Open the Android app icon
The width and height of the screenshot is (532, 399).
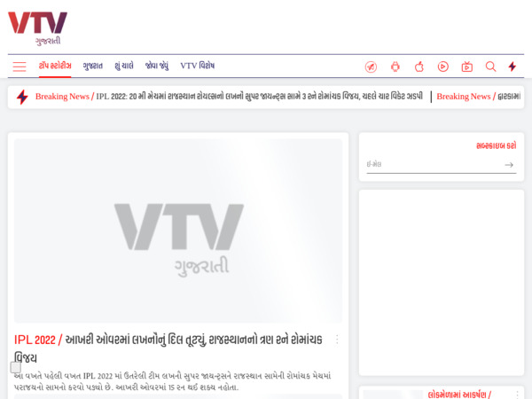pos(395,66)
